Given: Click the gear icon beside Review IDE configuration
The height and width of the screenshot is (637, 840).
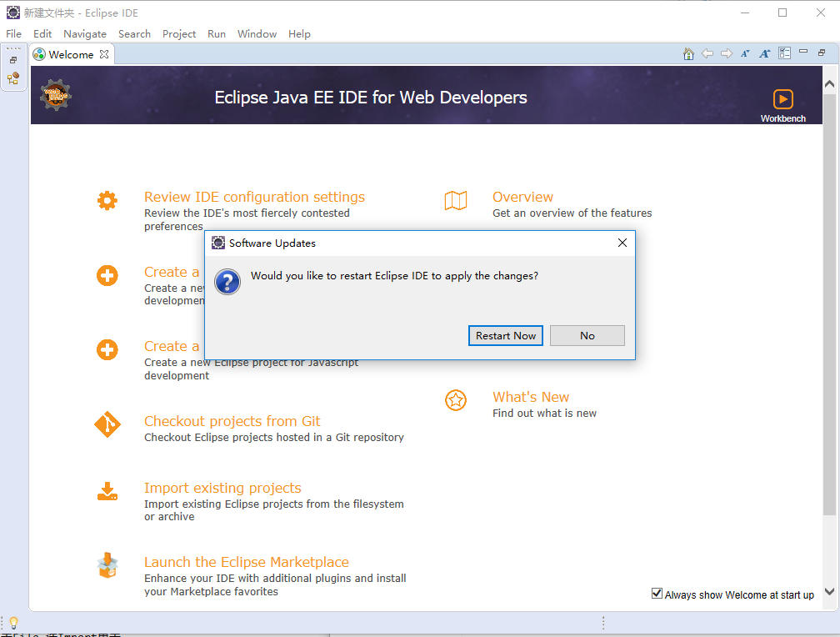Looking at the screenshot, I should click(x=107, y=201).
